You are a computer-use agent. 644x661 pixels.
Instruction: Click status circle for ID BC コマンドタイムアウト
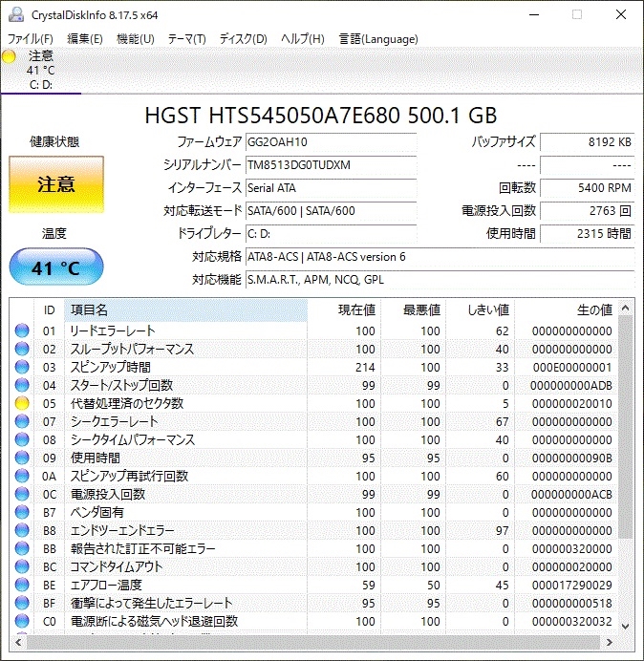pyautogui.click(x=22, y=566)
